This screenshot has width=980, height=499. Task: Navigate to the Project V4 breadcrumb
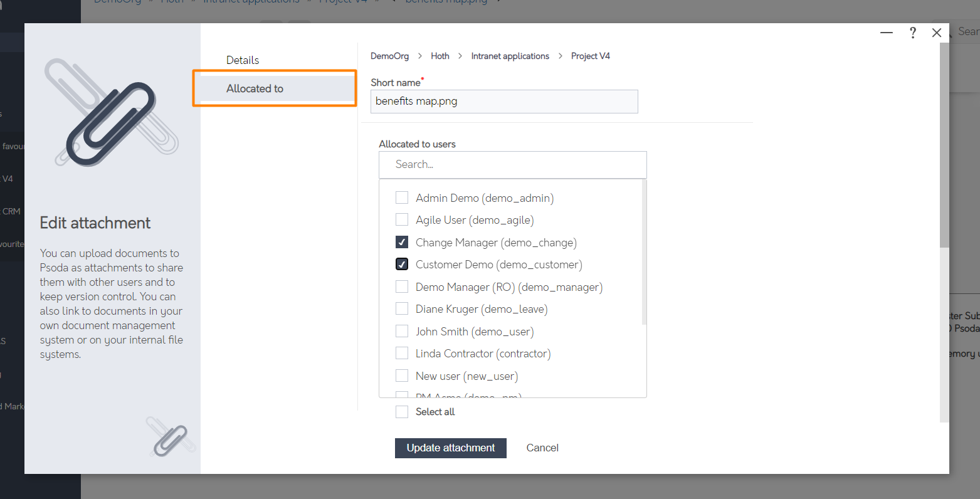(x=590, y=56)
